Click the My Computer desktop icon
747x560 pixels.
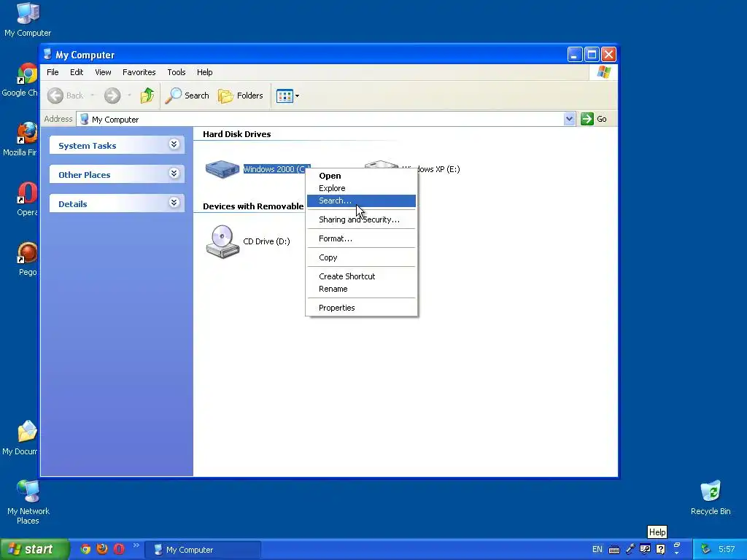(28, 20)
